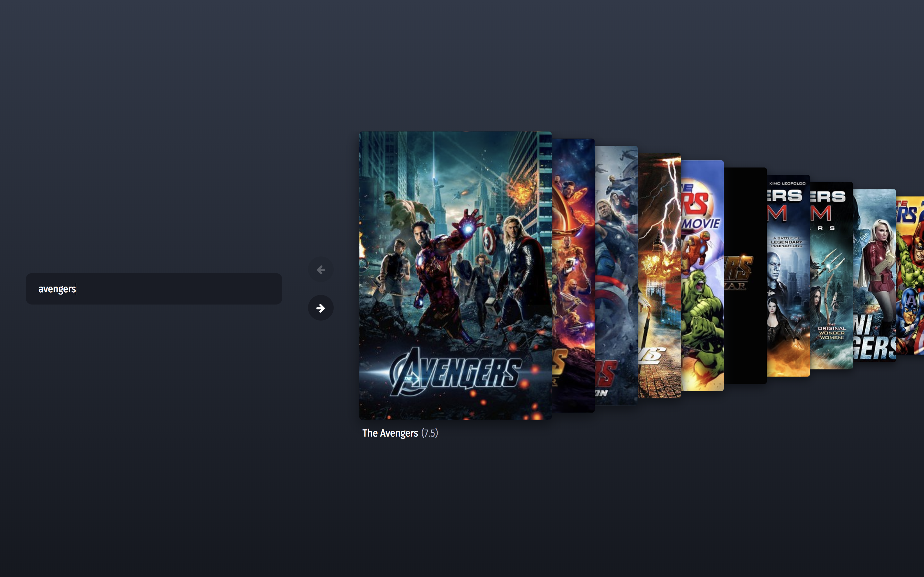This screenshot has height=577, width=924.
Task: Focus the 'avengers' search input field
Action: tap(153, 288)
